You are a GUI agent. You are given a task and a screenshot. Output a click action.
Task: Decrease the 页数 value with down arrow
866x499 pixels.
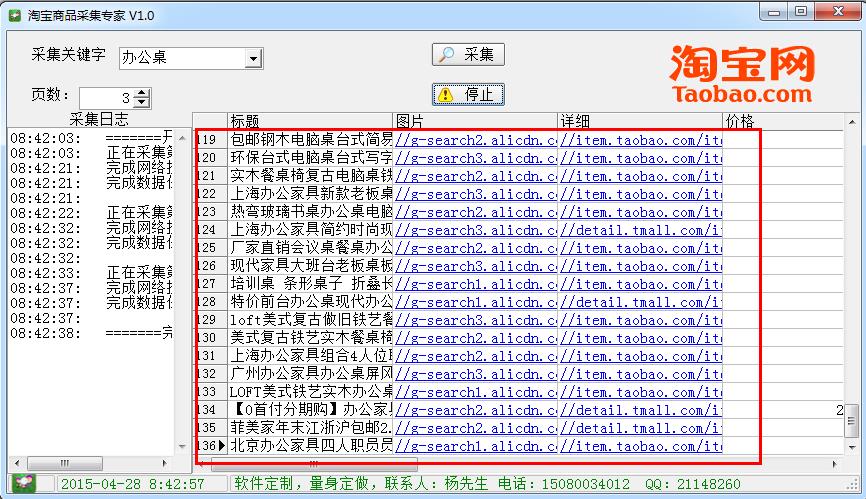tap(142, 102)
